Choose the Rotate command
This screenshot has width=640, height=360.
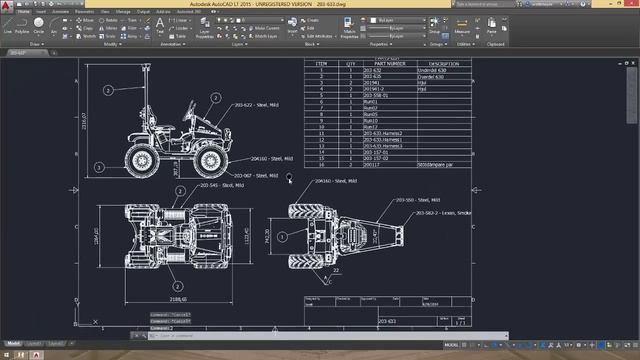pyautogui.click(x=108, y=20)
